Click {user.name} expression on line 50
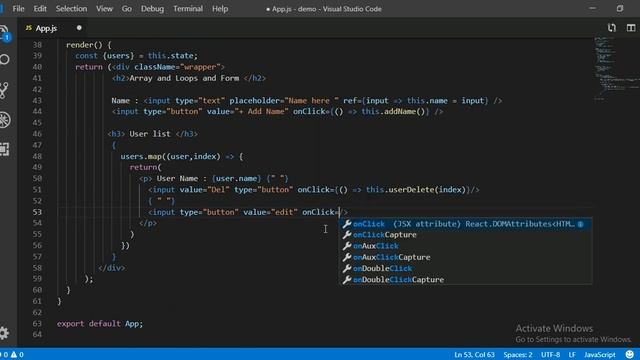This screenshot has height=360, width=640. 236,178
